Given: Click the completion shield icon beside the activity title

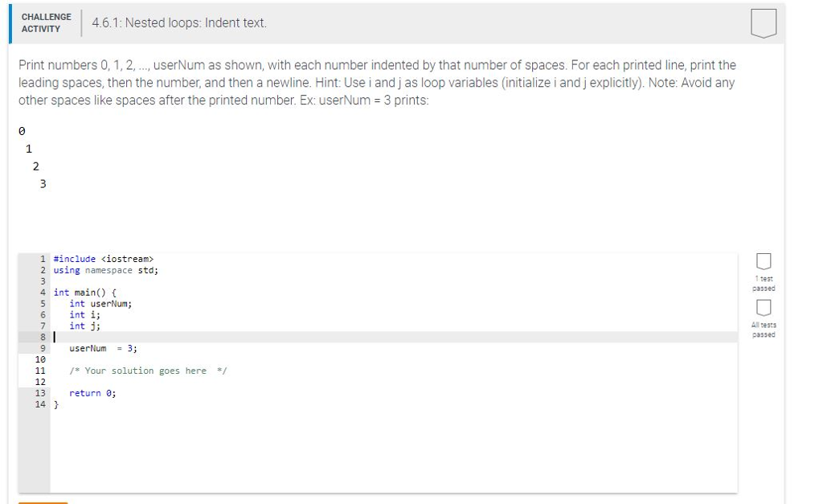Looking at the screenshot, I should (x=764, y=23).
